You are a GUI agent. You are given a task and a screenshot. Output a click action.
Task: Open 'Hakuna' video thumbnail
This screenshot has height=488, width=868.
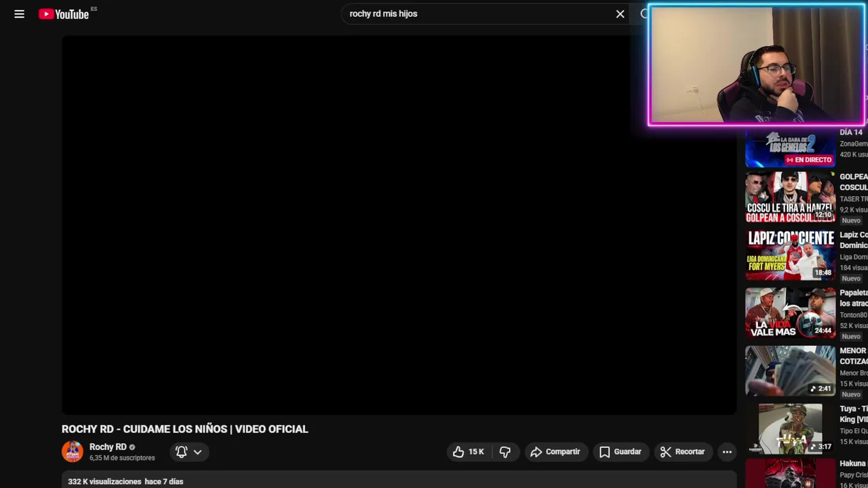point(791,474)
